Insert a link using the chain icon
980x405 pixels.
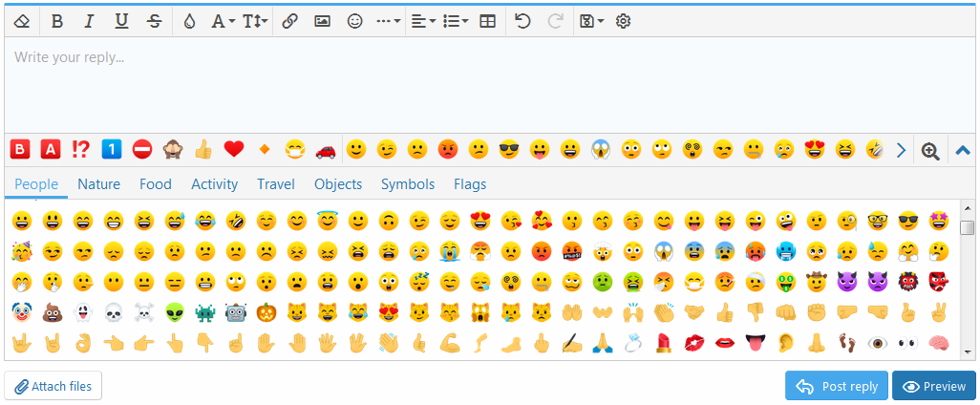(290, 20)
